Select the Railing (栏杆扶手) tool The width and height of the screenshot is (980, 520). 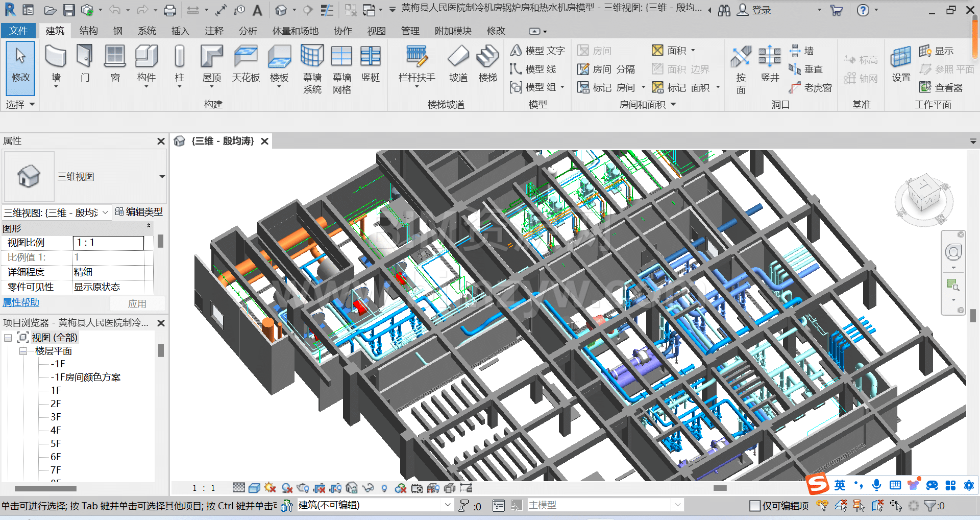tap(417, 64)
